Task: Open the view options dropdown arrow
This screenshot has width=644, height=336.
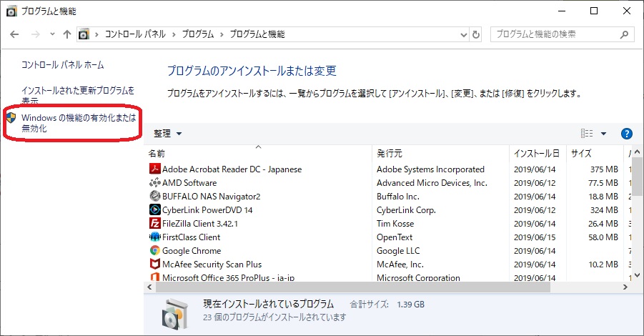Action: point(603,134)
